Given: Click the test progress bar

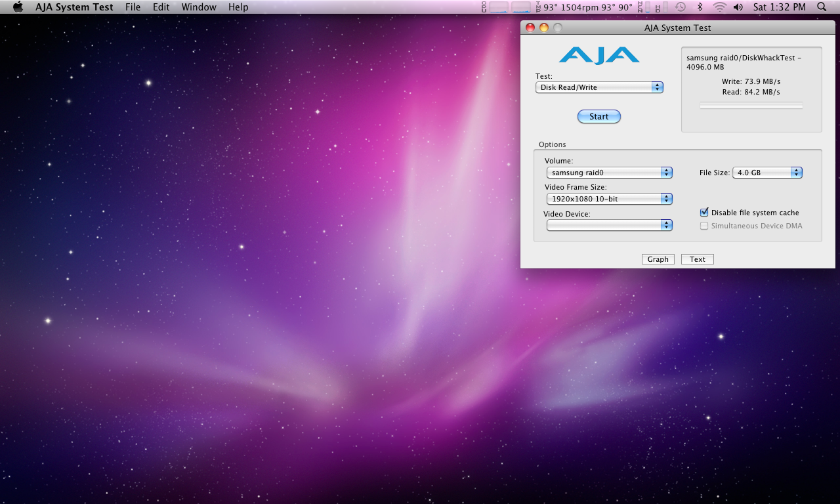Looking at the screenshot, I should click(751, 105).
